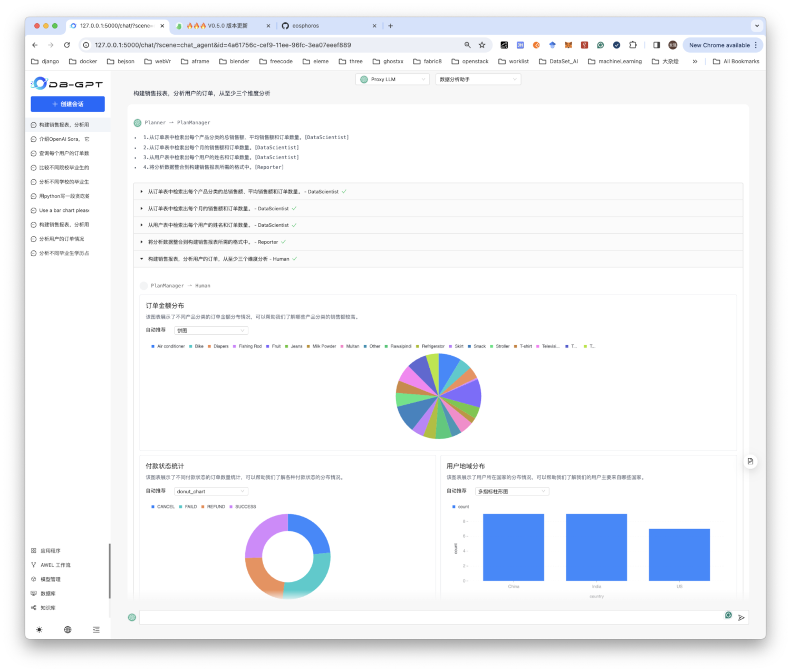Open the 用python写一段贪吃蛇 conversation
The height and width of the screenshot is (672, 791).
tap(67, 196)
